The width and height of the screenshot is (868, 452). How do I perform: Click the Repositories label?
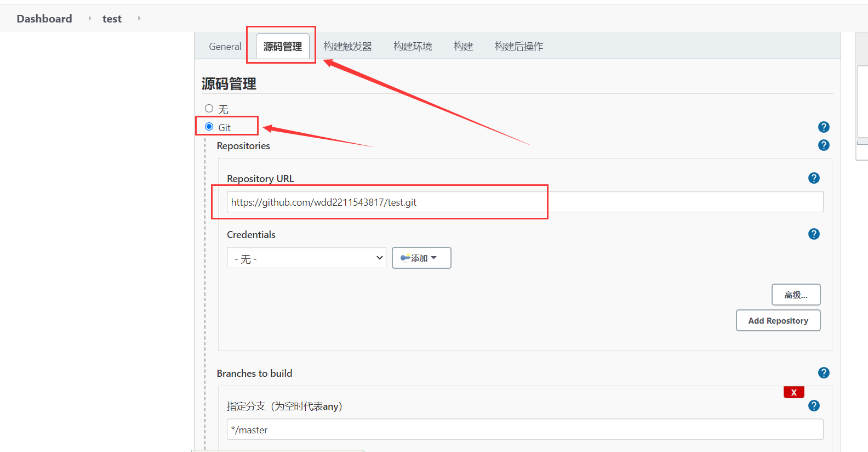[x=243, y=146]
